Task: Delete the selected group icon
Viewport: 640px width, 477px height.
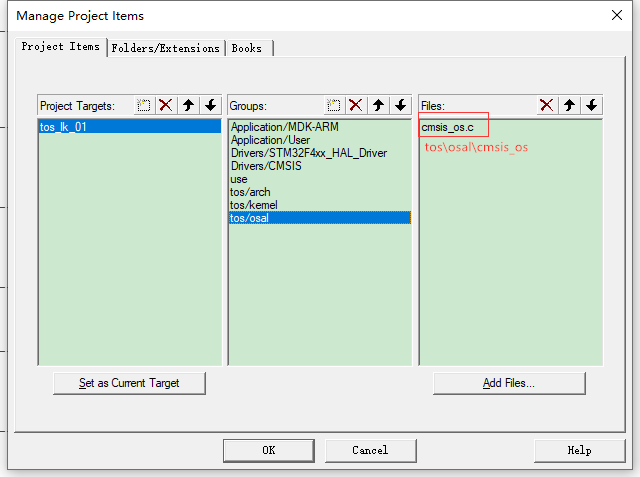Action: click(356, 105)
